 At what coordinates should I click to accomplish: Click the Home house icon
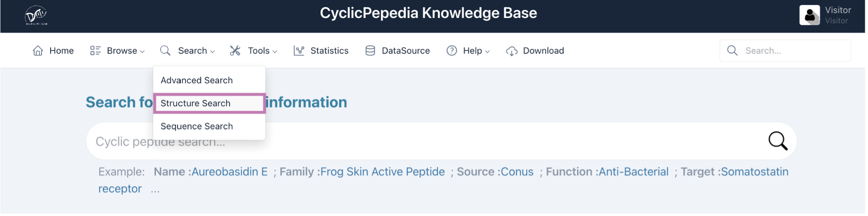click(38, 51)
